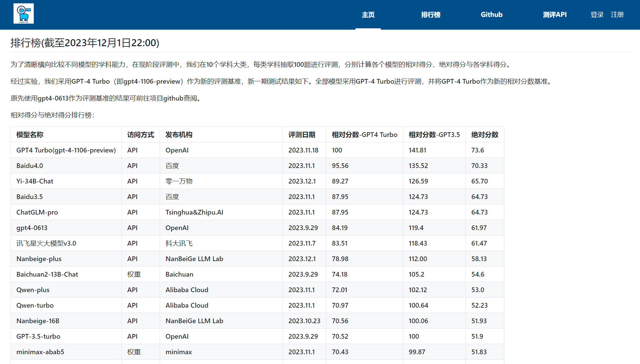Screen dimensions: 640x364
Task: Select the Baidu4.0 model name cell
Action: click(x=66, y=166)
